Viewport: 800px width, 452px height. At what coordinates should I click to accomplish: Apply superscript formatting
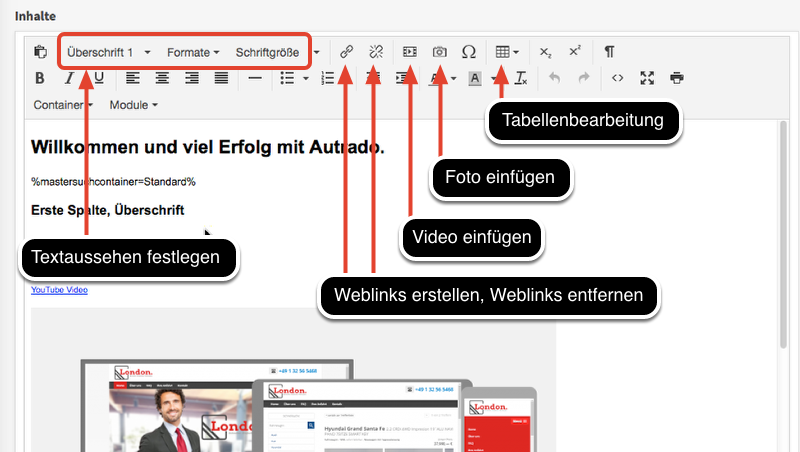[x=575, y=51]
